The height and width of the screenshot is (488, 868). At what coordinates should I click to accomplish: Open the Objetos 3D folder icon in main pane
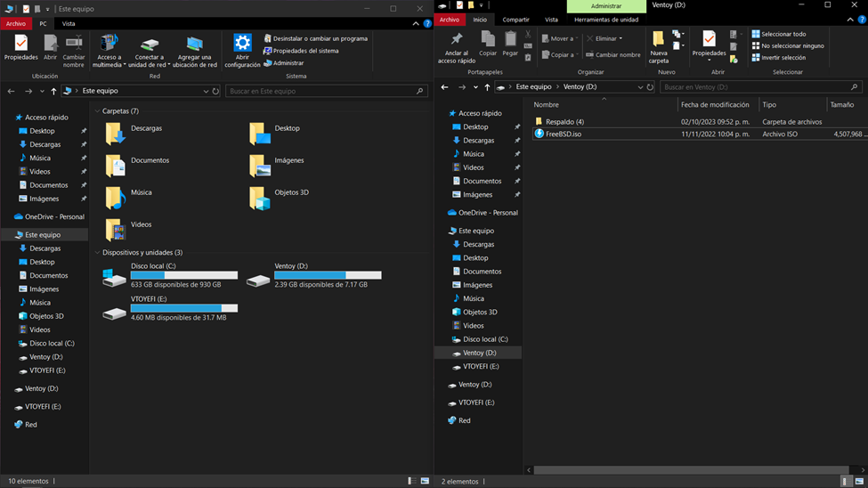[259, 198]
